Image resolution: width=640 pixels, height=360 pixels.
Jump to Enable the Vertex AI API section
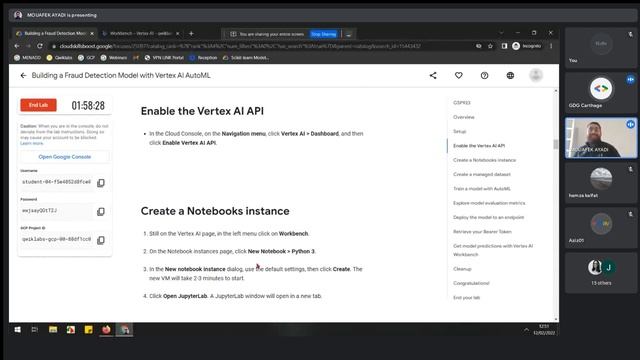[479, 146]
